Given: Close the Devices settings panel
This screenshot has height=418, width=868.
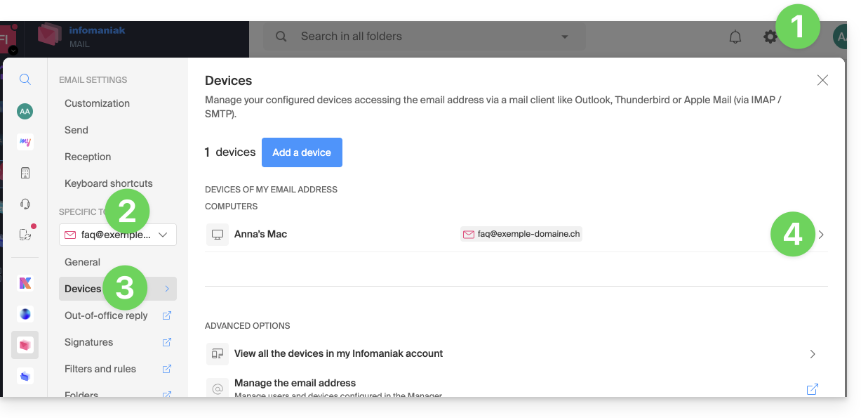Looking at the screenshot, I should click(822, 80).
